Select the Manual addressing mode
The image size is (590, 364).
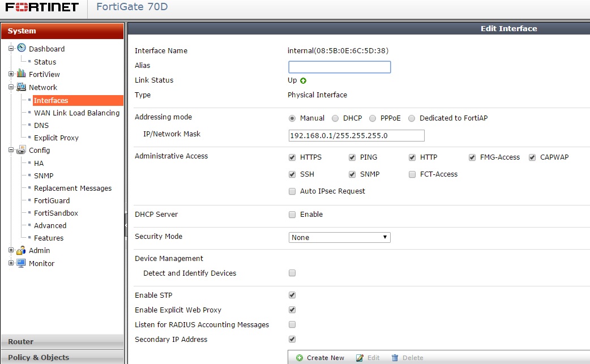pos(292,118)
